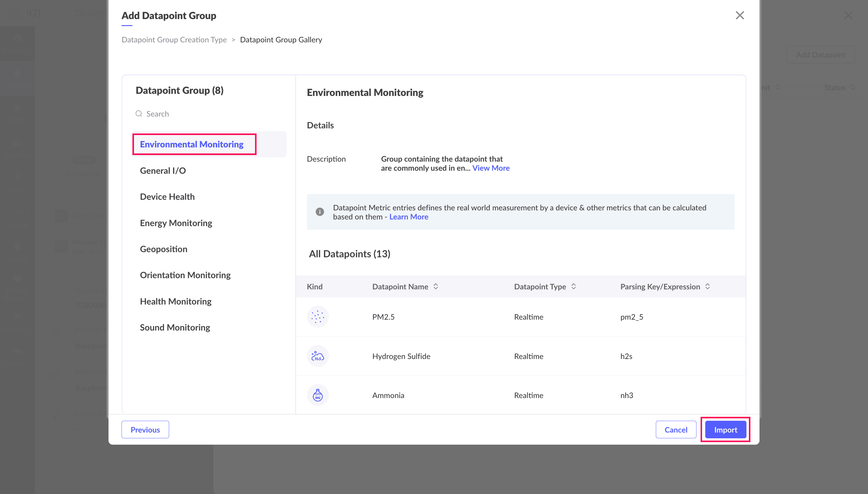Viewport: 868px width, 494px height.
Task: Click Cancel in the dialog footer
Action: point(676,430)
